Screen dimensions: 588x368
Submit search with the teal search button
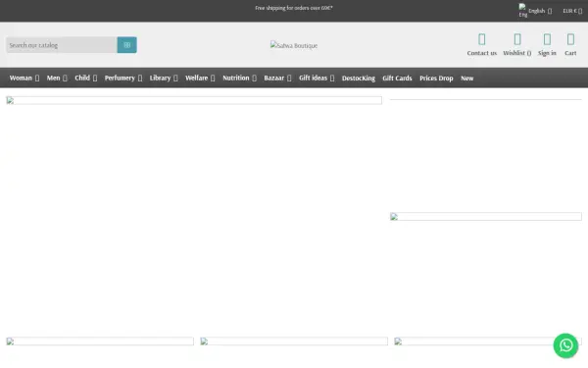[x=126, y=45]
